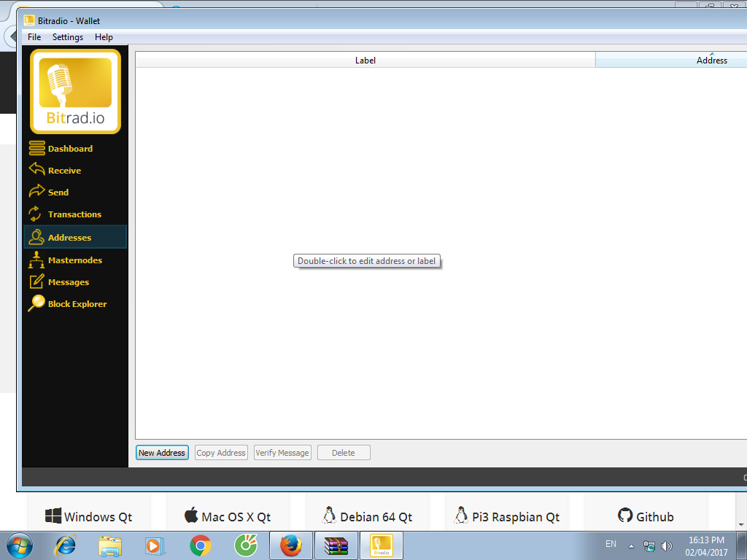
Task: Click the network tray icon
Action: [649, 546]
